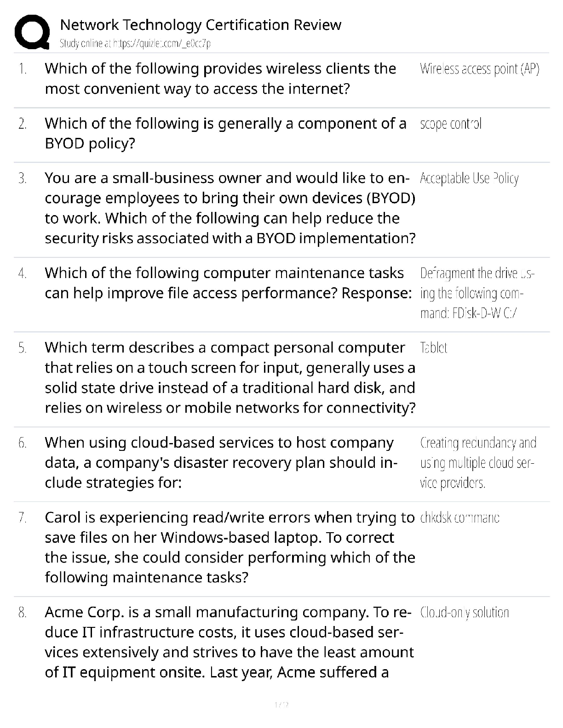Select the "chkdsk command" answer
563x728 pixels.
(x=460, y=518)
